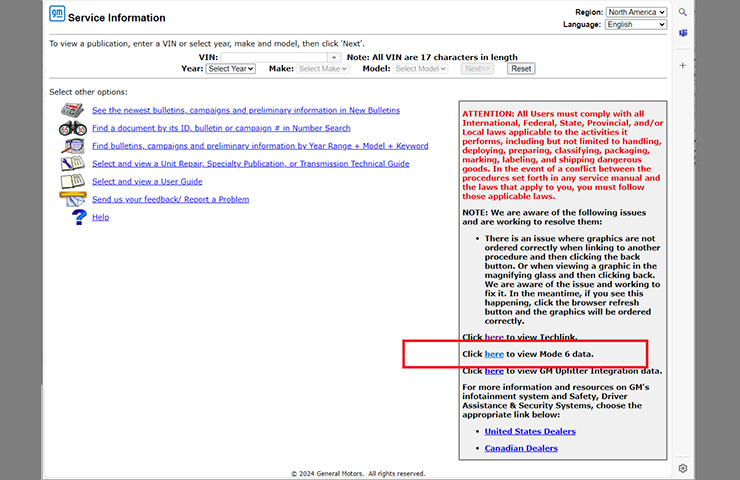The image size is (740, 480).
Task: Click the 'Select other options:' text
Action: tap(88, 92)
